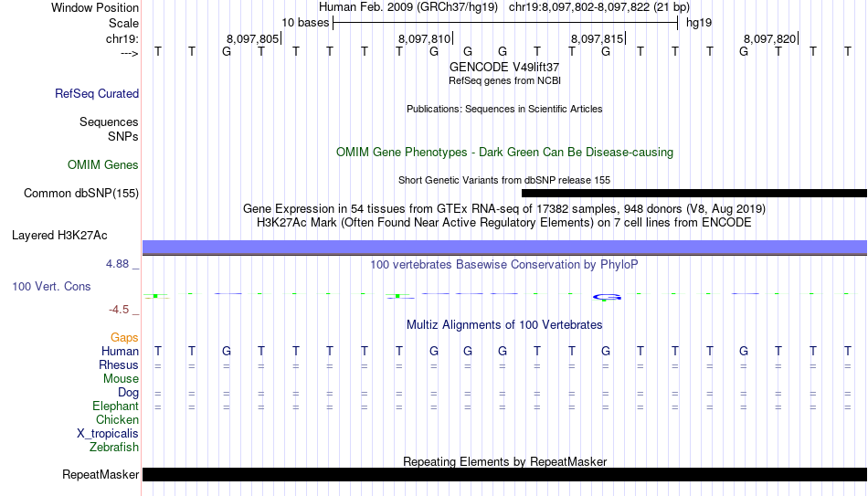Click the Rhesus species label
Image resolution: width=868 pixels, height=496 pixels.
pyautogui.click(x=119, y=364)
